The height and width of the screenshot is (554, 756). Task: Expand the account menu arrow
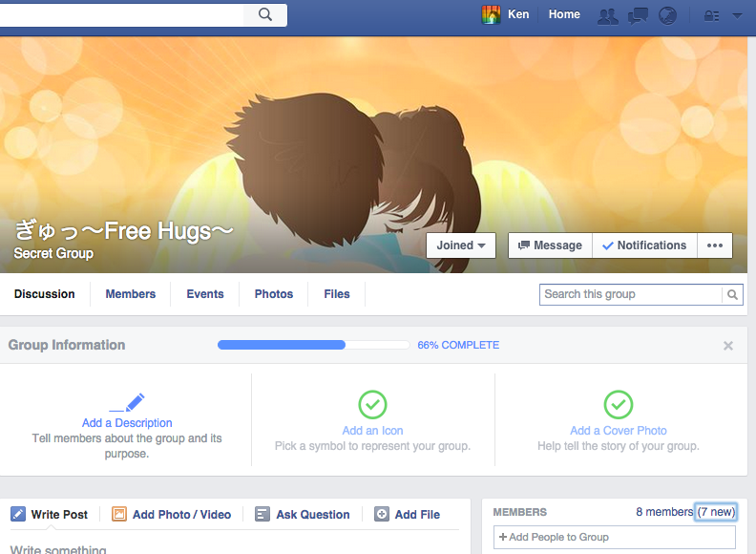tap(737, 16)
